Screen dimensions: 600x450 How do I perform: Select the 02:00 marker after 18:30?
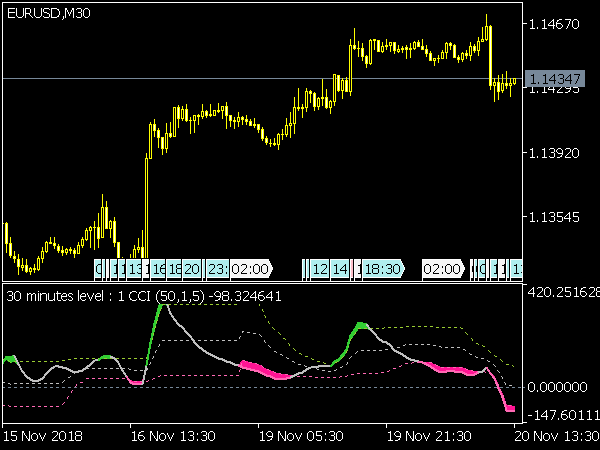point(443,269)
